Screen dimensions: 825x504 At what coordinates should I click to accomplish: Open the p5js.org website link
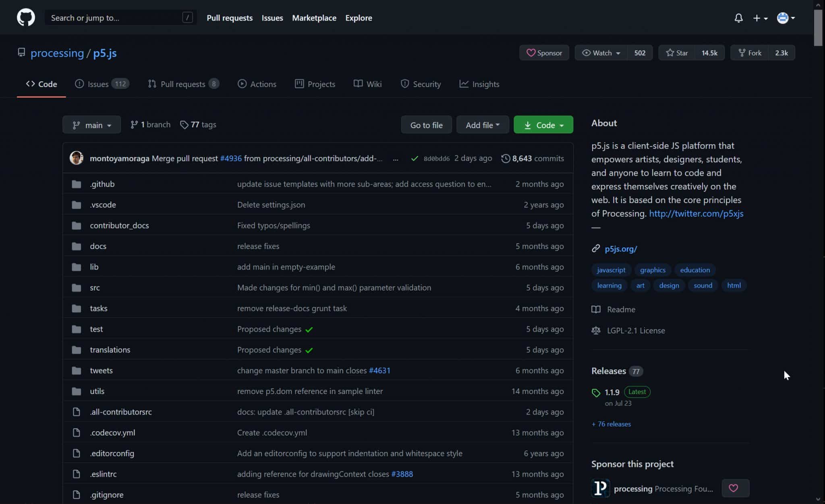[620, 249]
